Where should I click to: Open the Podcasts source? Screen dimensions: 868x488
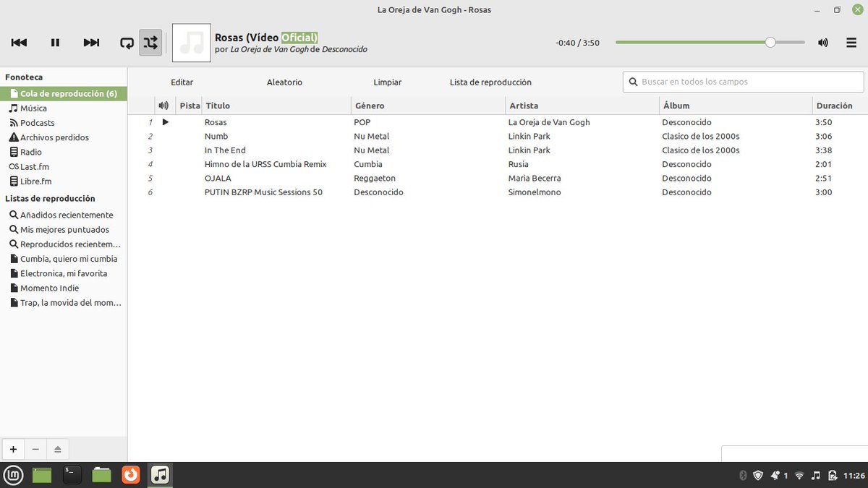64,123
